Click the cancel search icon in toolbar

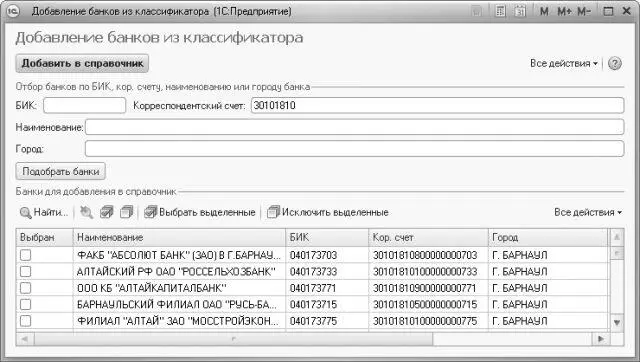click(x=87, y=212)
